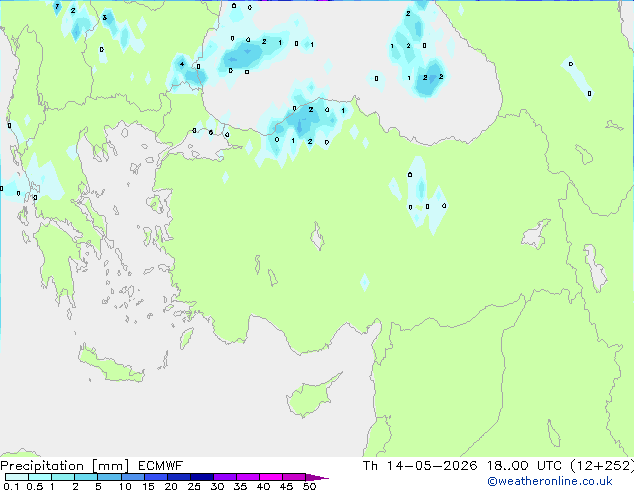Click the 'Precipitation [mm]' title text
Image resolution: width=634 pixels, height=490 pixels.
65,466
